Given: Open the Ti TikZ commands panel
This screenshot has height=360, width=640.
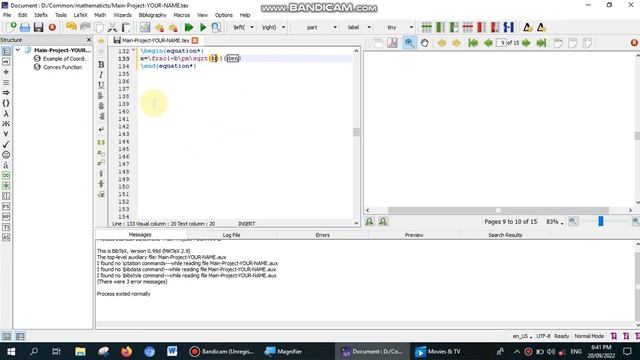Looking at the screenshot, I should [x=6, y=227].
